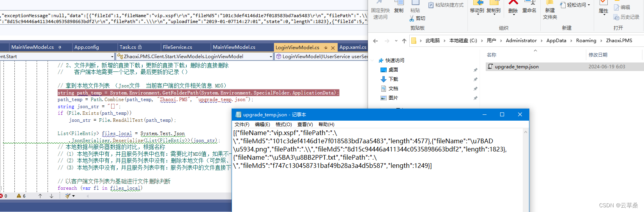Click the Pictures icon in quick access
Screen dimensions: 644x212
click(x=383, y=98)
